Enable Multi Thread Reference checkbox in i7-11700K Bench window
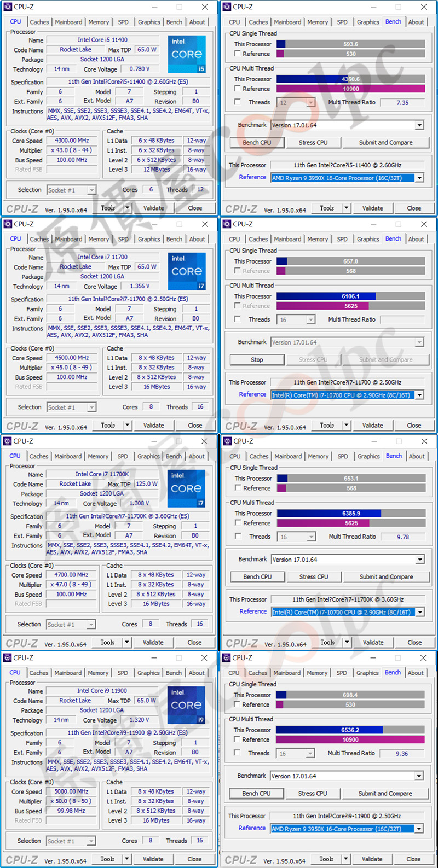This screenshot has height=868, width=438. 238,523
